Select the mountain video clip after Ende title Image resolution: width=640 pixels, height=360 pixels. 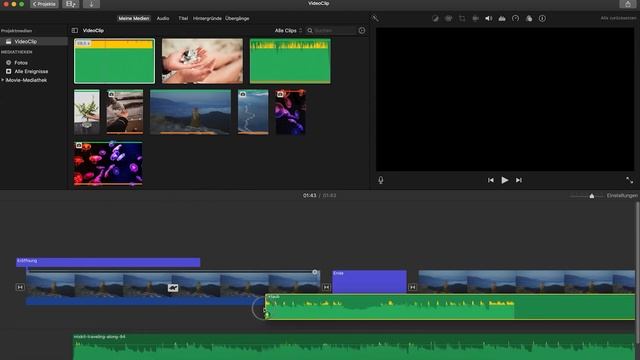(527, 282)
